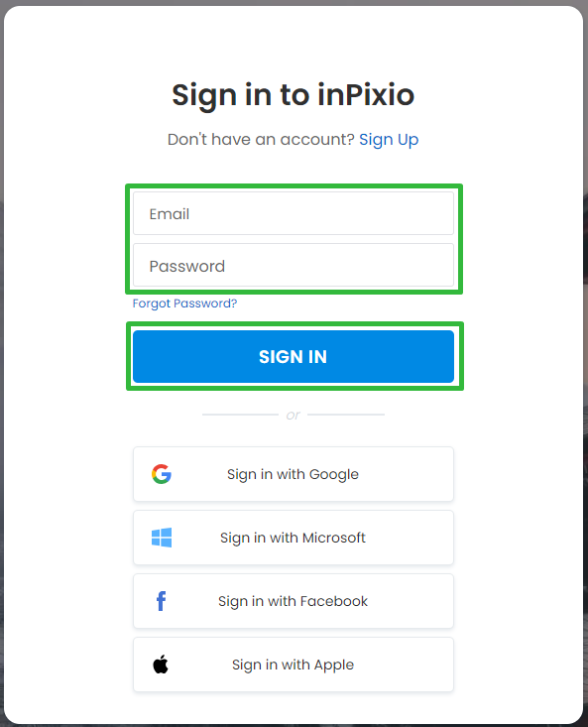588x727 pixels.
Task: Choose 'Sign in with Microsoft' text
Action: click(293, 538)
